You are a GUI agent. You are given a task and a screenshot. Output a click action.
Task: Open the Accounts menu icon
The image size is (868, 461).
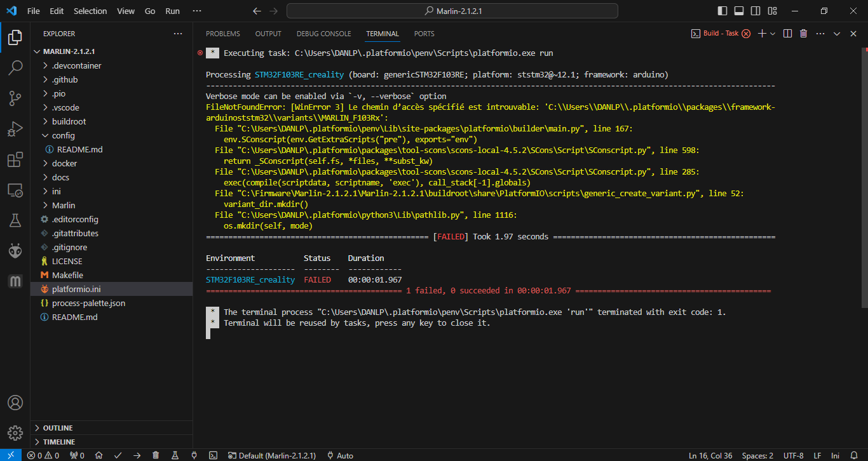(15, 403)
